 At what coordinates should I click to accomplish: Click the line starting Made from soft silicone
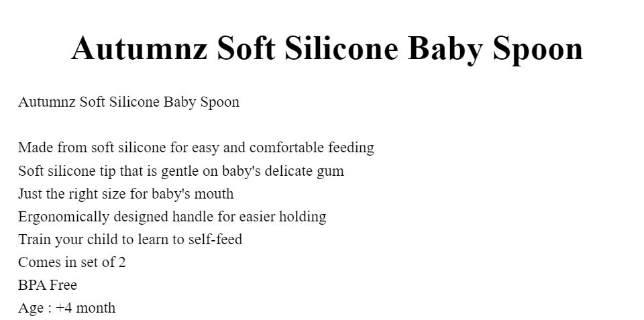[196, 148]
